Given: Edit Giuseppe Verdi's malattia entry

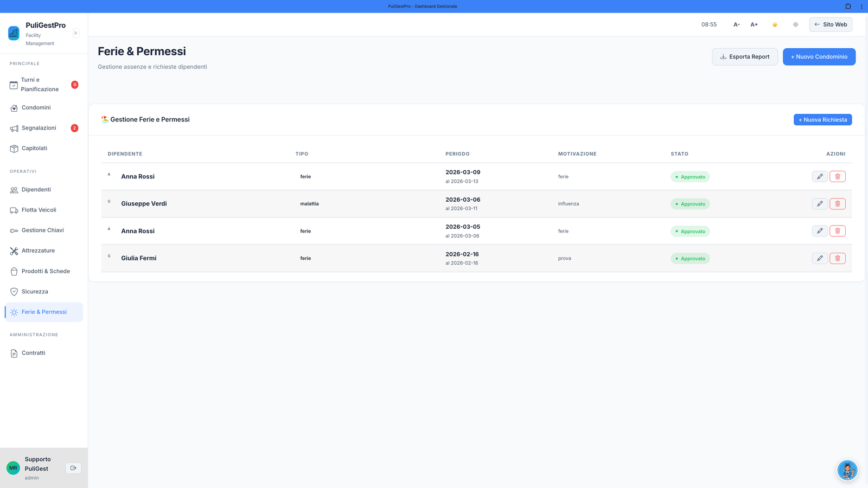Looking at the screenshot, I should click(820, 203).
